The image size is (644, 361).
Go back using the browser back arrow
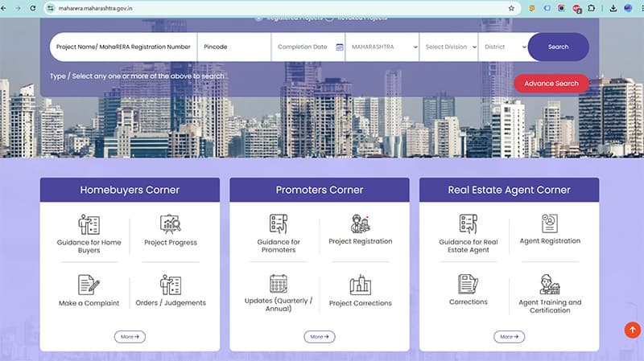click(4, 8)
